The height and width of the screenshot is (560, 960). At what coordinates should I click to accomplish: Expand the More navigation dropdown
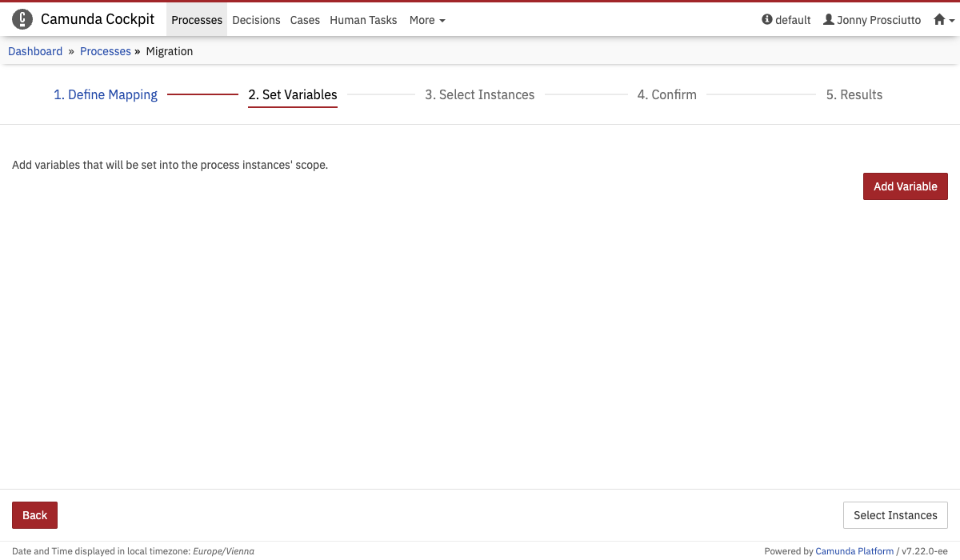[x=426, y=20]
